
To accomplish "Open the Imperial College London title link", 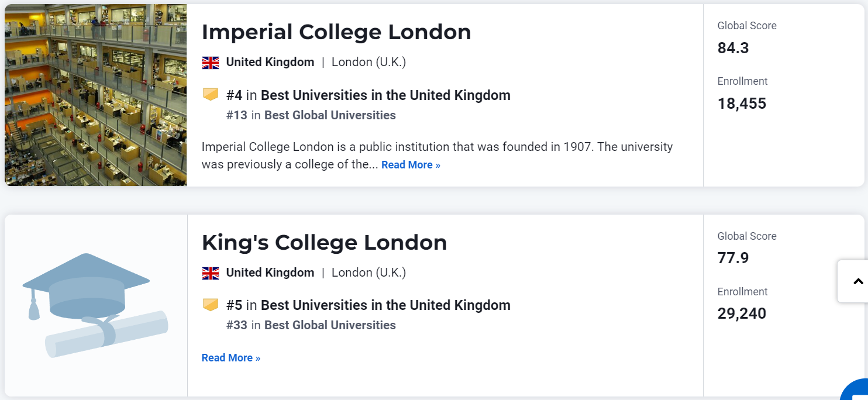I will click(x=336, y=32).
